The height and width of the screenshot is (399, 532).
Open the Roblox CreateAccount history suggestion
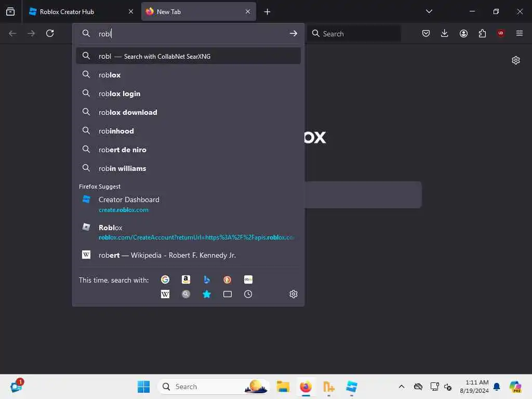[x=188, y=232]
